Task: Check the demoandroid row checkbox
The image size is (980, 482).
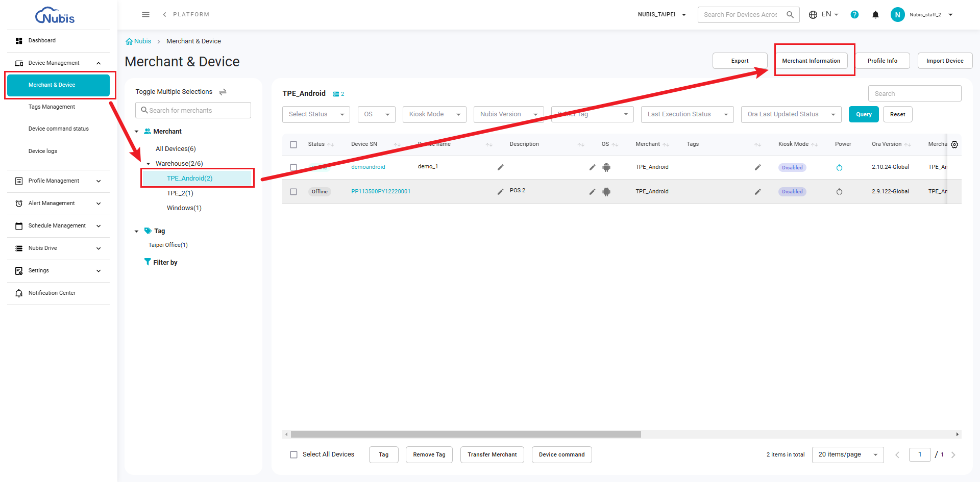Action: click(293, 167)
